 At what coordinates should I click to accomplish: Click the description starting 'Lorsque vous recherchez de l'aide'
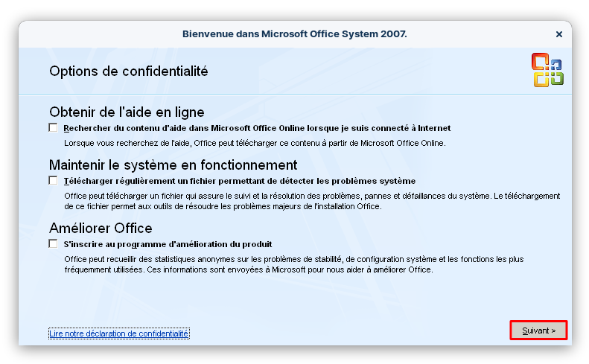click(255, 143)
